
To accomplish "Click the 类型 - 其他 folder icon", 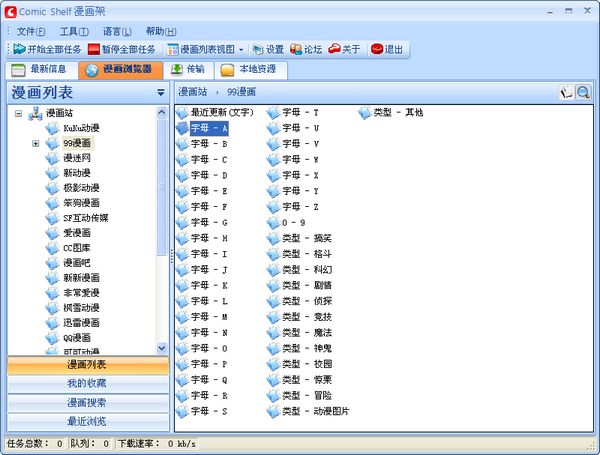I will click(365, 113).
